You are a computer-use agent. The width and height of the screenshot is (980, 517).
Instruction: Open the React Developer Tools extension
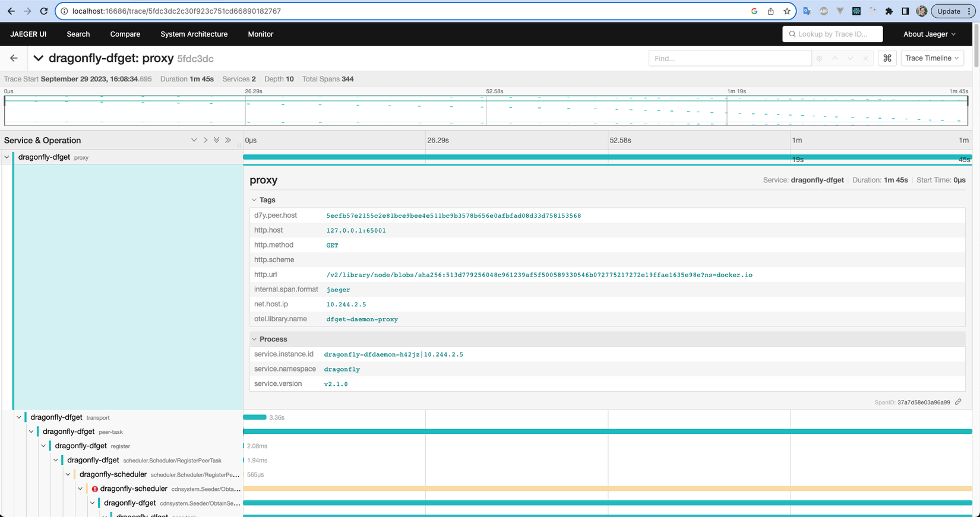pyautogui.click(x=856, y=11)
